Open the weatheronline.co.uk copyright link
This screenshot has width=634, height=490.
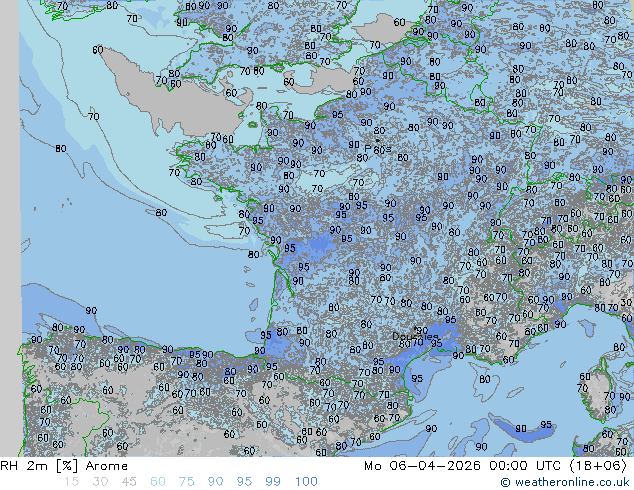(566, 483)
